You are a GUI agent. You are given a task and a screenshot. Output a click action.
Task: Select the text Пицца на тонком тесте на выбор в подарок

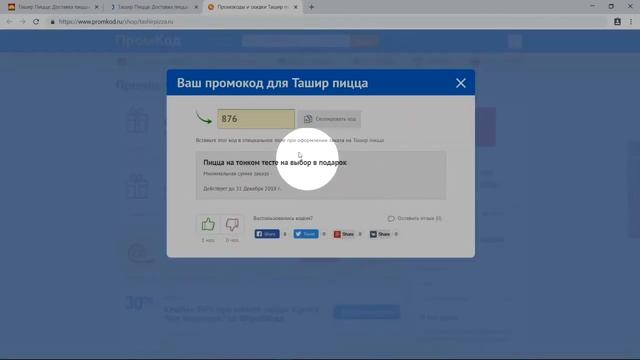275,162
